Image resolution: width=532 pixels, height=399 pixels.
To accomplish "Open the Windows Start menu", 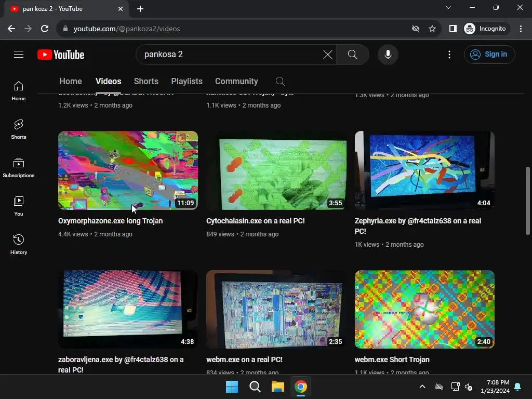I will [x=232, y=387].
